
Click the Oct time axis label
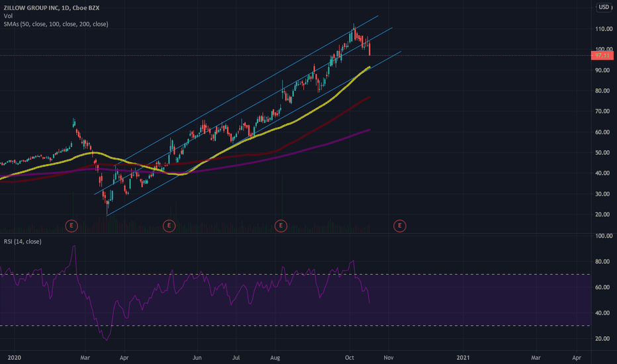[350, 357]
